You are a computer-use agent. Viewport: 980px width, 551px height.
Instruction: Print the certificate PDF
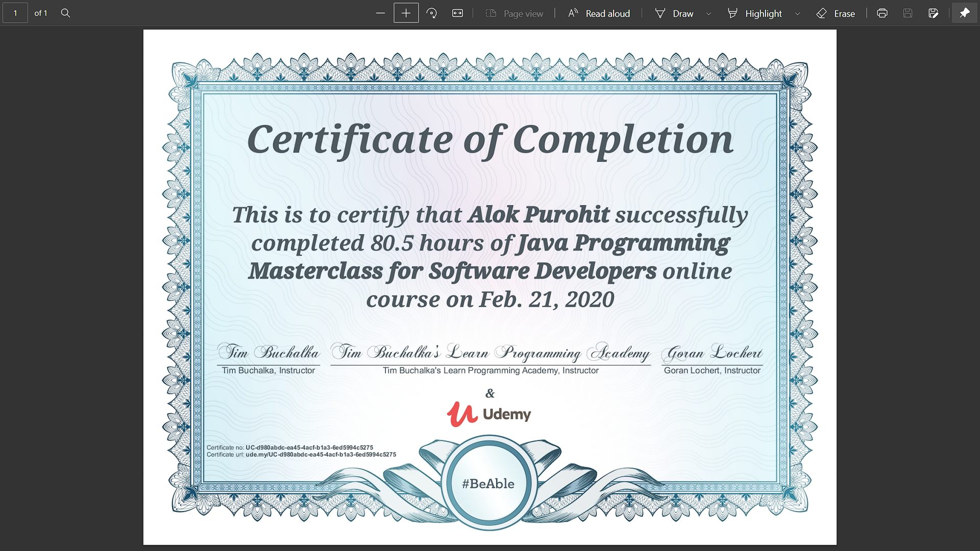882,13
